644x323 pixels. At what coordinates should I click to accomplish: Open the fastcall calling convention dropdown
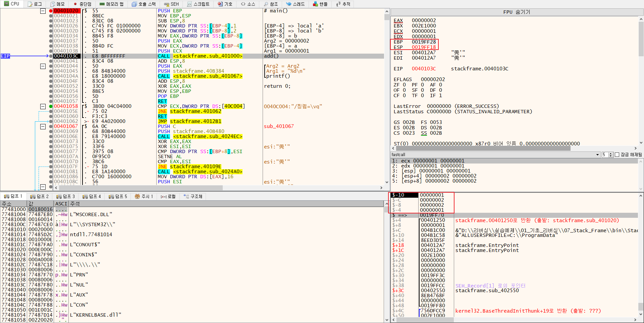[x=495, y=154]
